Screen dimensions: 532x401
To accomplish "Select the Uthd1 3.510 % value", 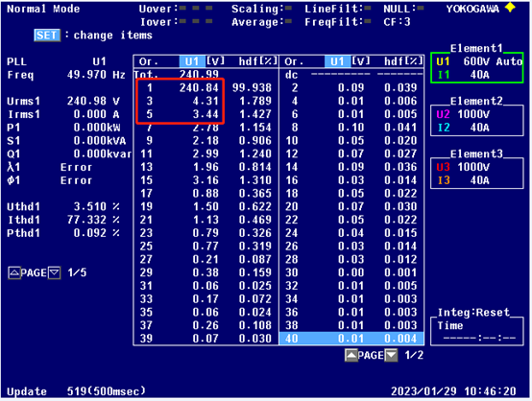I will [x=96, y=206].
